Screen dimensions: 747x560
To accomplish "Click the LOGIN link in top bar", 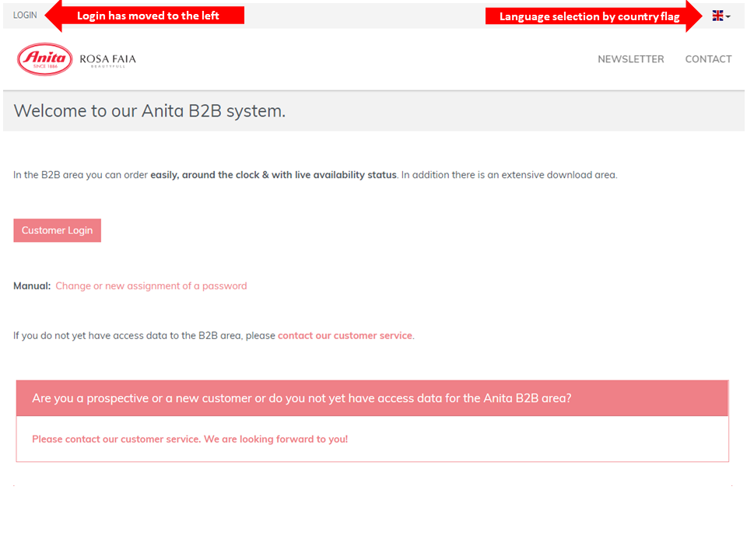I will tap(25, 16).
